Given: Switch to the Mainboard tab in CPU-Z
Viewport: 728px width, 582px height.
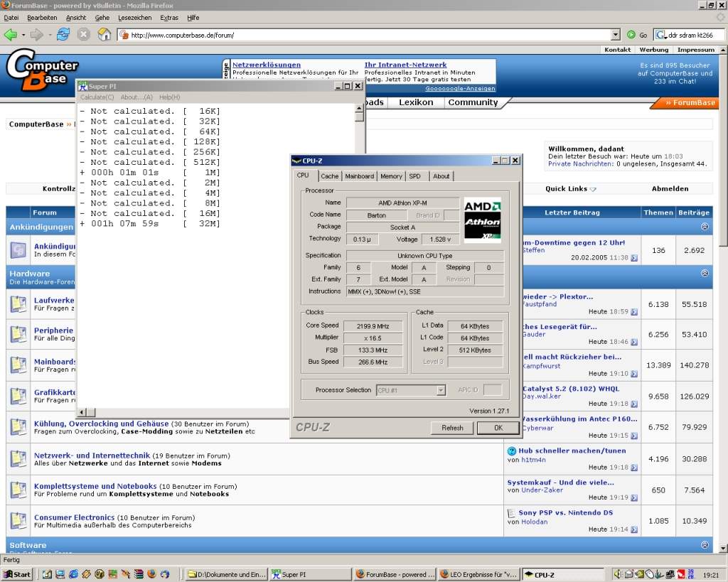Looking at the screenshot, I should point(359,176).
